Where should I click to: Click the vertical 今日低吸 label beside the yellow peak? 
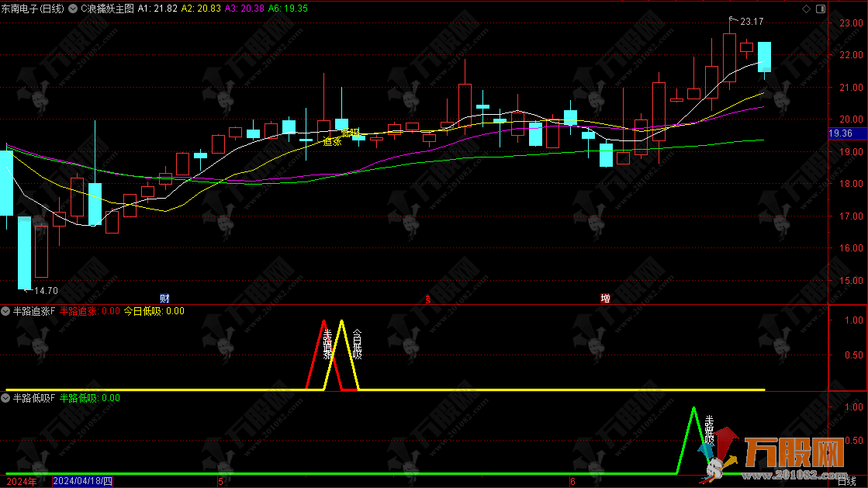[x=357, y=344]
